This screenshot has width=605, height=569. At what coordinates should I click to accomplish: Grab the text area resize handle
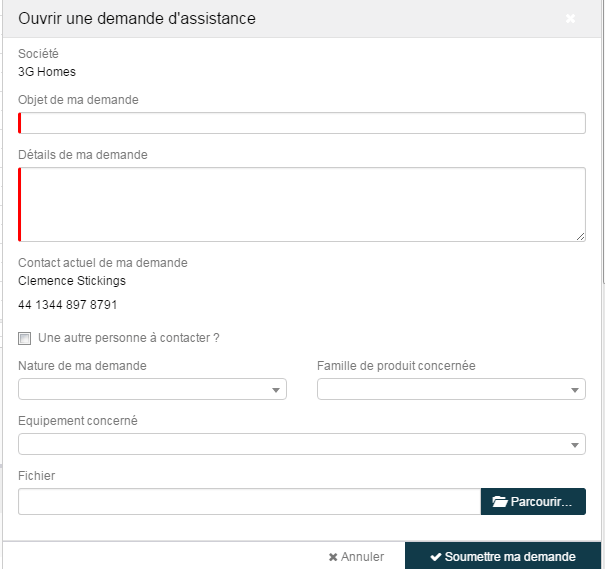[580, 236]
